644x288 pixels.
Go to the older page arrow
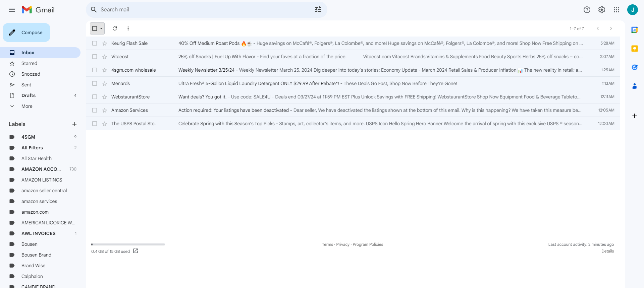tap(611, 28)
